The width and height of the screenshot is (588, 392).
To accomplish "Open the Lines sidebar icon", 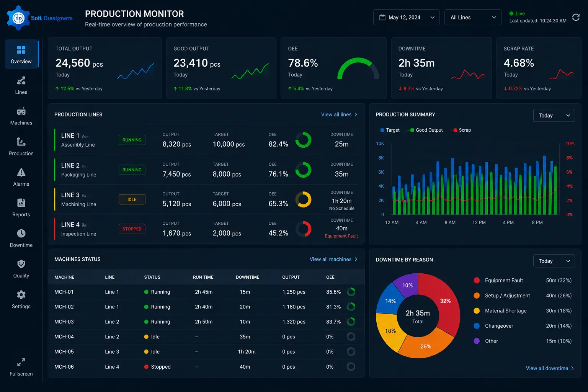I will point(21,80).
